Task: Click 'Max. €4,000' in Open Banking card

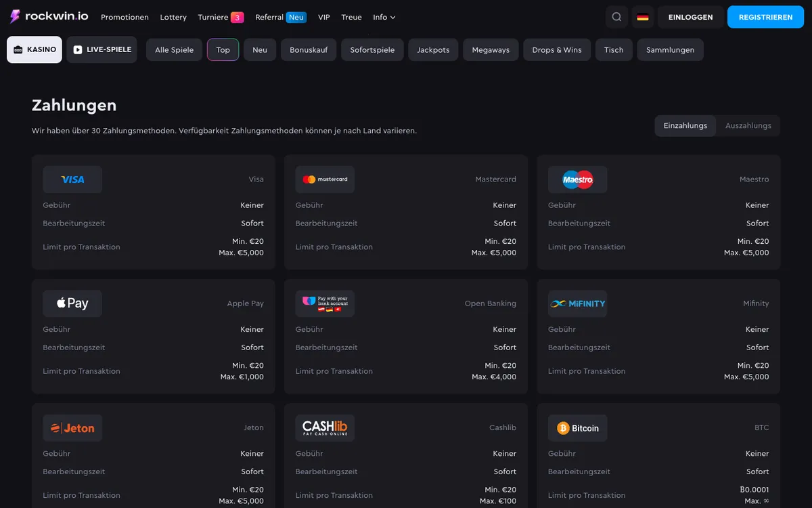Action: [x=494, y=377]
